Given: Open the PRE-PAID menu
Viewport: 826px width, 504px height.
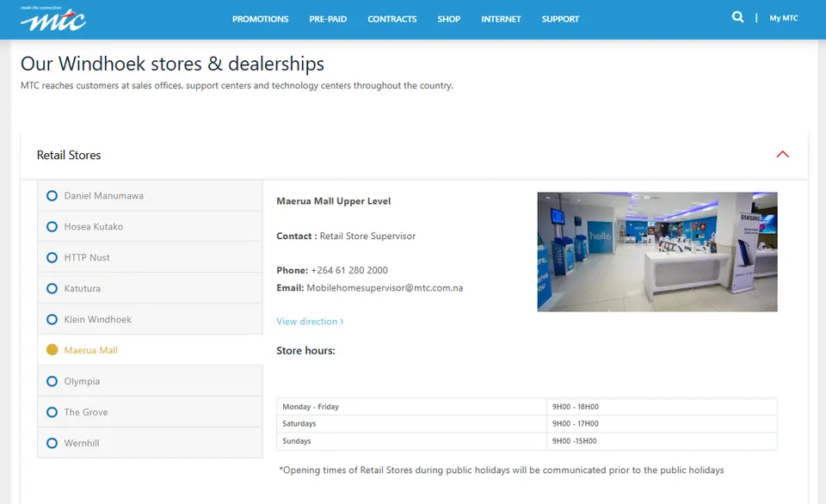Looking at the screenshot, I should pos(328,19).
